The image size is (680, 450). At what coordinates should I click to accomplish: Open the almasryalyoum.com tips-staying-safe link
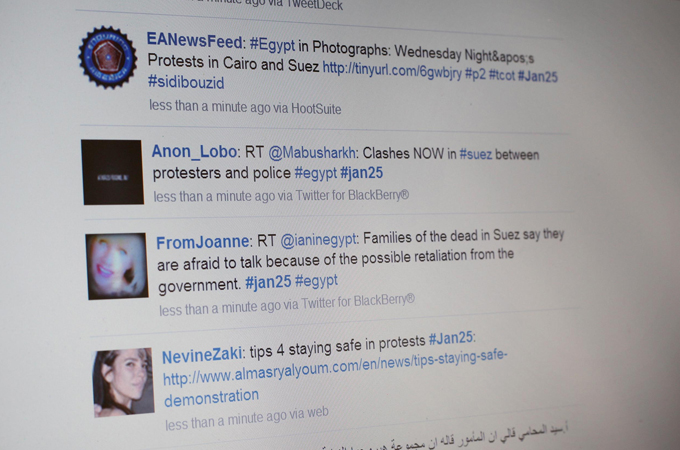334,376
